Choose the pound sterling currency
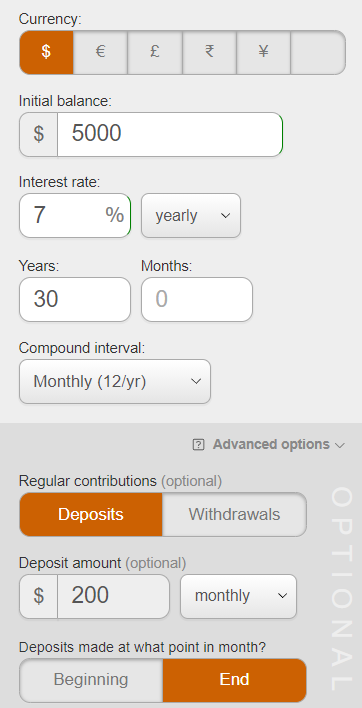The image size is (362, 708). point(155,52)
